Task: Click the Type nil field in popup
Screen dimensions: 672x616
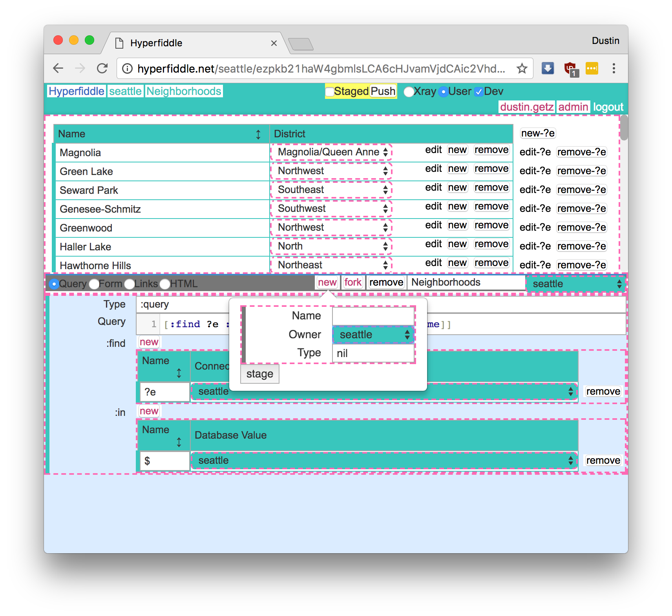Action: 373,353
